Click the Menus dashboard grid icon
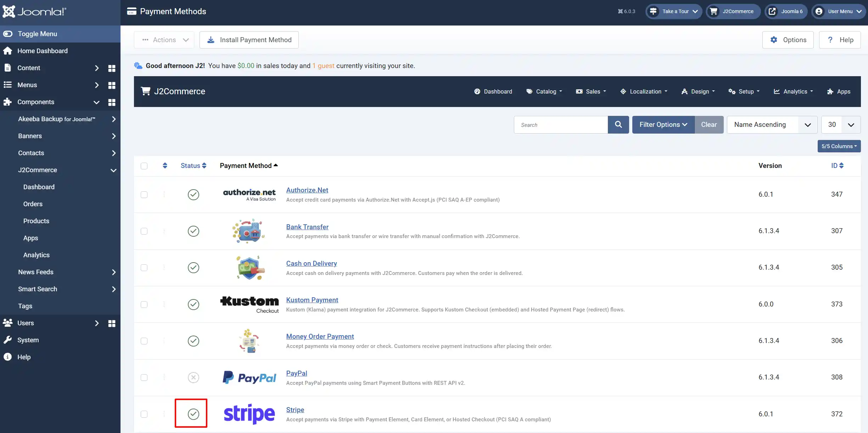 112,85
